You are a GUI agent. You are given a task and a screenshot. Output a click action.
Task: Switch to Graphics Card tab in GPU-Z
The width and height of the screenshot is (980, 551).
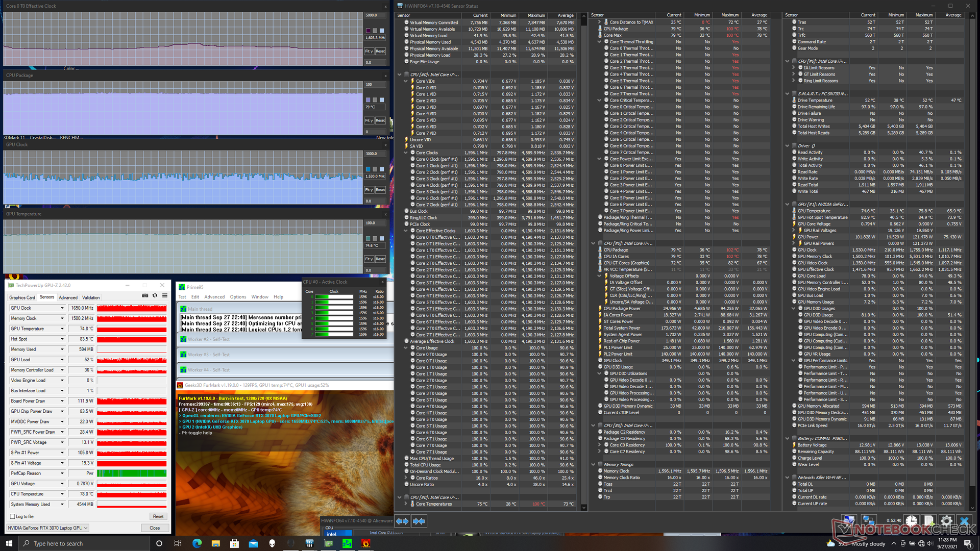22,297
